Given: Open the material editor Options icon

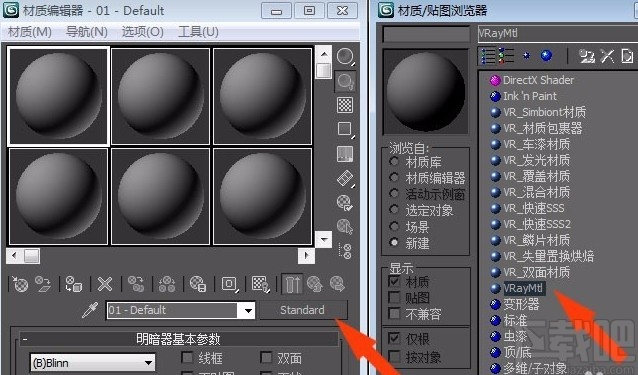Looking at the screenshot, I should pyautogui.click(x=345, y=203).
